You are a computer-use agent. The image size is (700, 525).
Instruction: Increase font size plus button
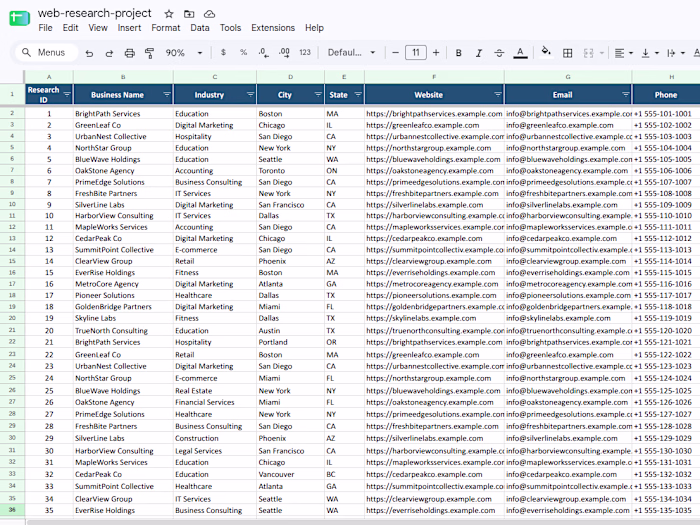coord(436,53)
